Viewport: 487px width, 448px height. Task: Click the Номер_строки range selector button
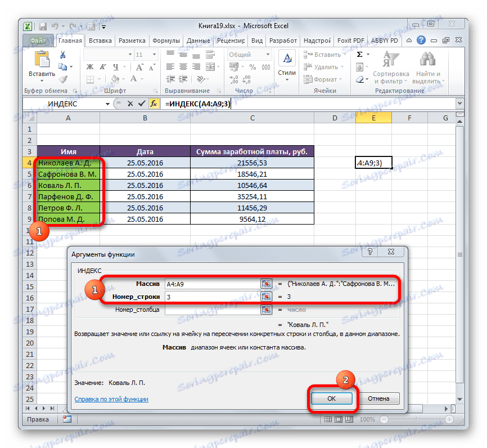(266, 297)
